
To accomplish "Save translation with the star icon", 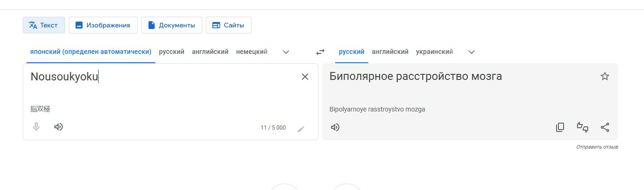I will pos(605,77).
